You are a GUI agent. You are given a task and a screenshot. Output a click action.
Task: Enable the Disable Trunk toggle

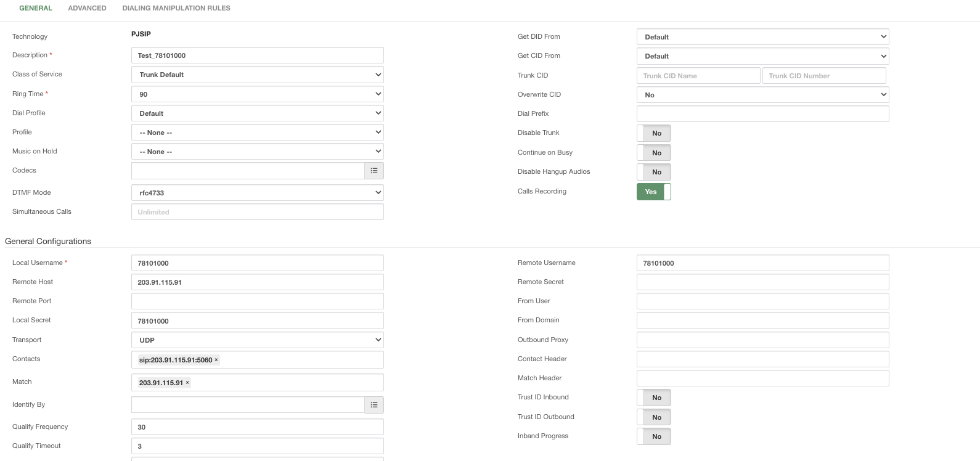click(653, 133)
